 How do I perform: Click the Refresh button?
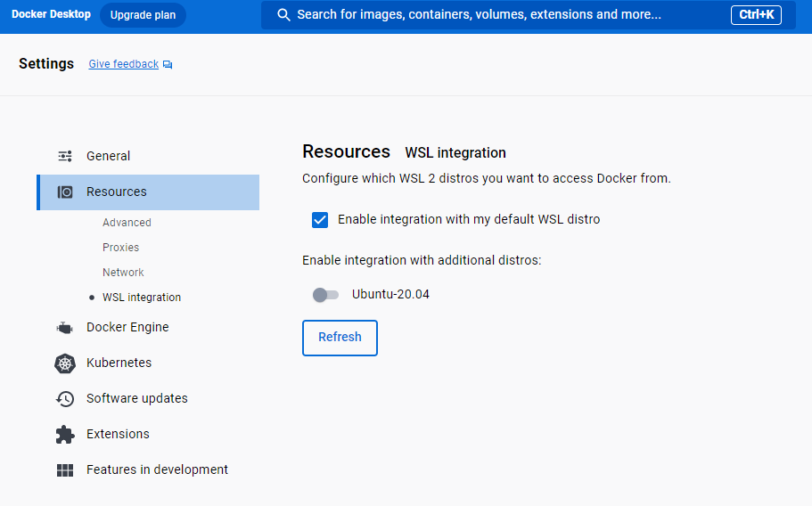(340, 338)
